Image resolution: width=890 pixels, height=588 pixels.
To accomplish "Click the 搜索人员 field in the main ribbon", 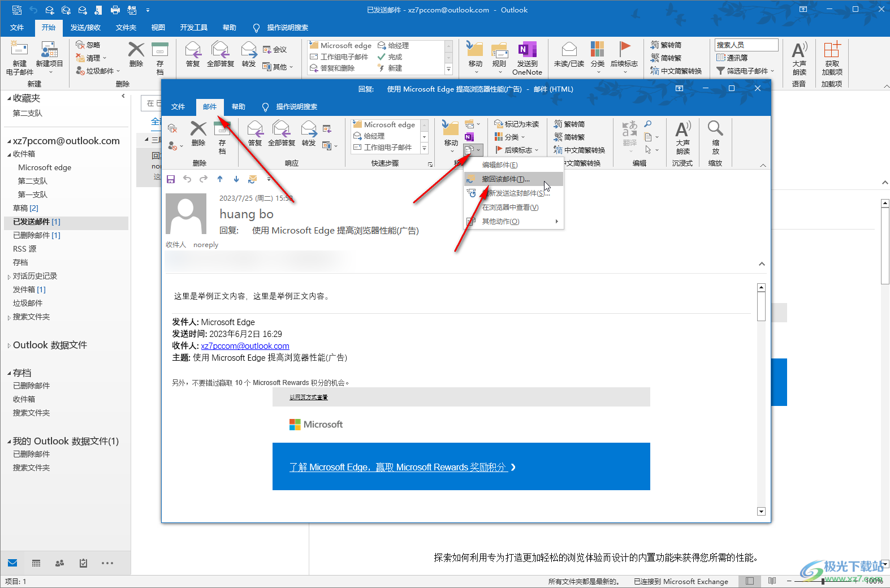I will click(746, 45).
